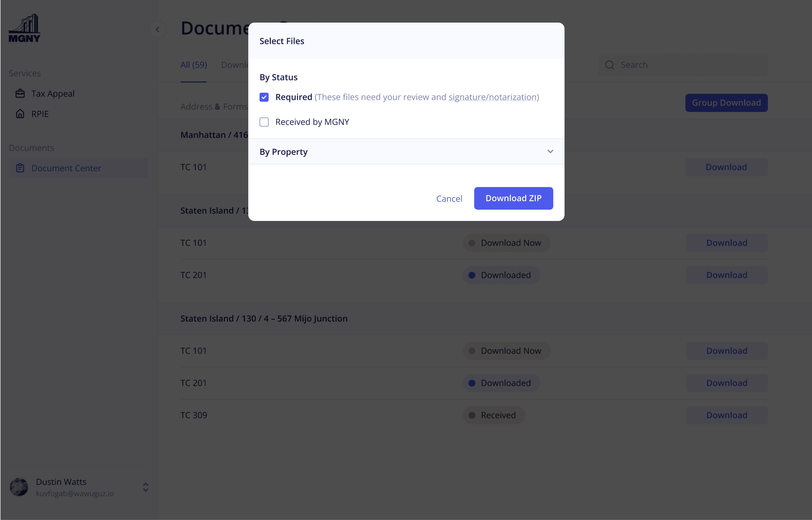Open RPIE in the sidebar
Screen dimensions: 812x520
pos(78,114)
